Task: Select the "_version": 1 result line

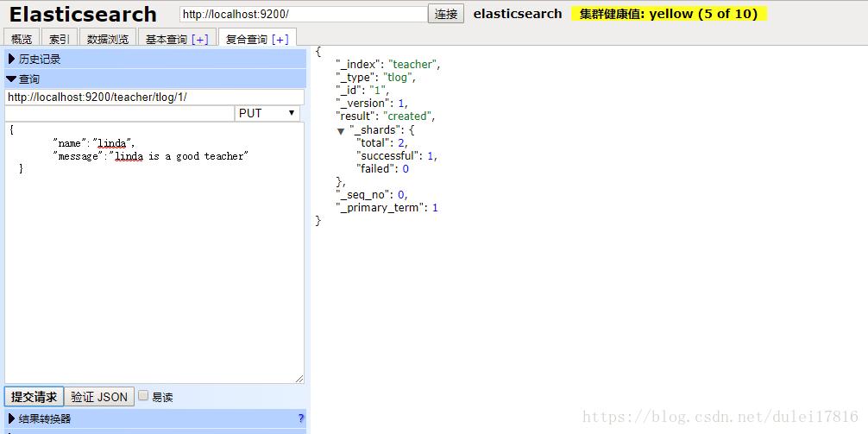Action: coord(372,103)
